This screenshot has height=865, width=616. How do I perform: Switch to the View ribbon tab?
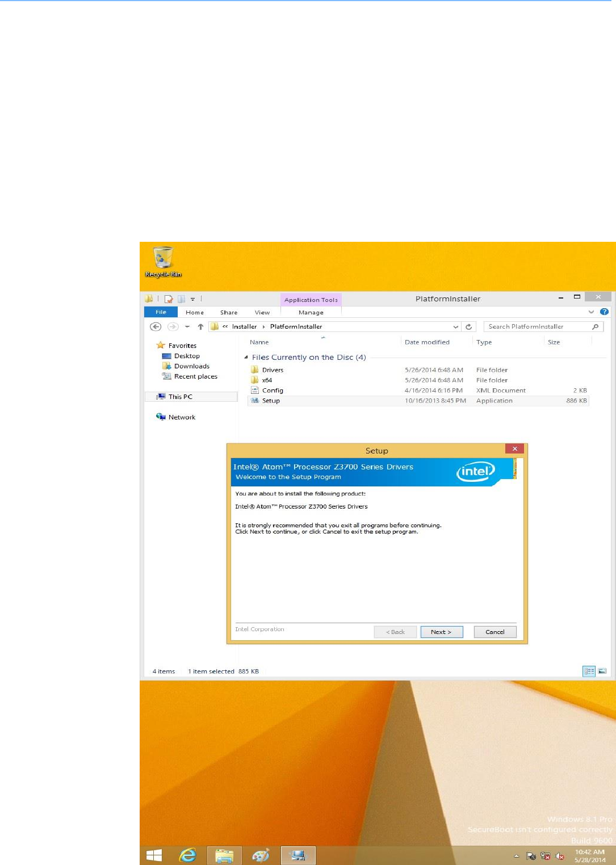(x=262, y=312)
